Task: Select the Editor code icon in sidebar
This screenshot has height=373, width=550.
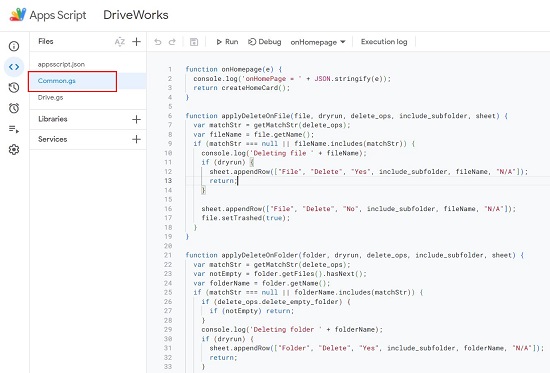Action: click(x=14, y=67)
